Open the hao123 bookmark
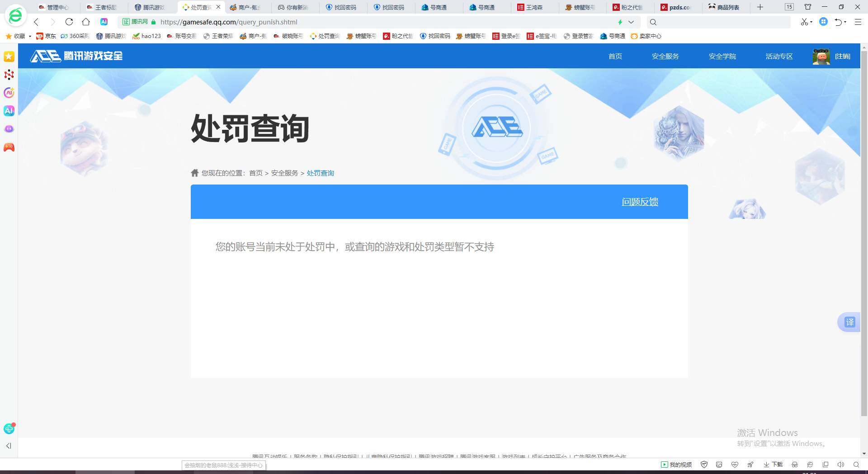 [146, 36]
